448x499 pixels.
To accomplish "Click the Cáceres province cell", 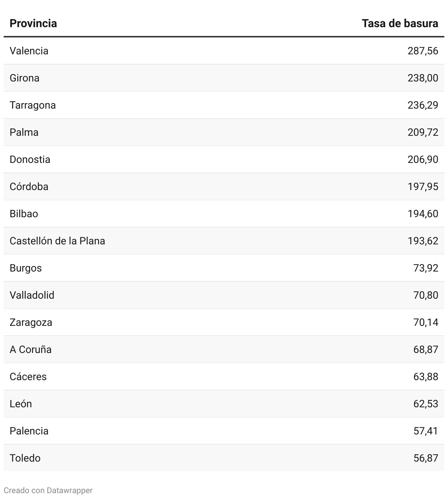I will 28,376.
